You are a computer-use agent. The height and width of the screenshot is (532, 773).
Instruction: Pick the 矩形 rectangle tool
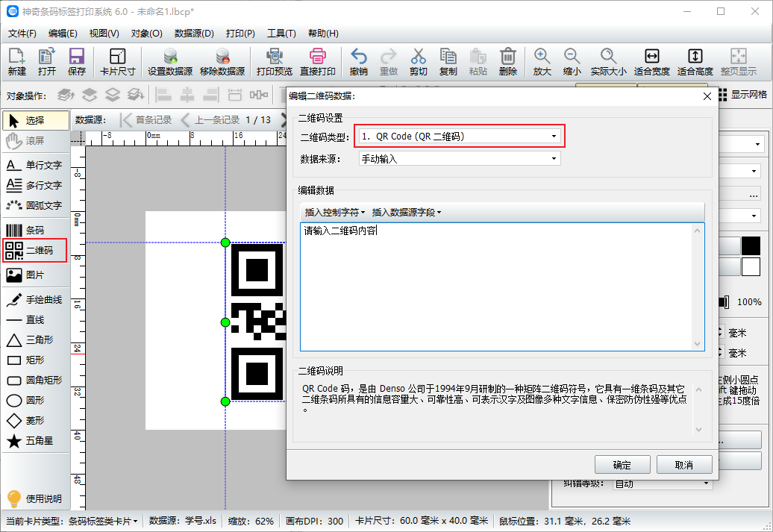(x=34, y=360)
